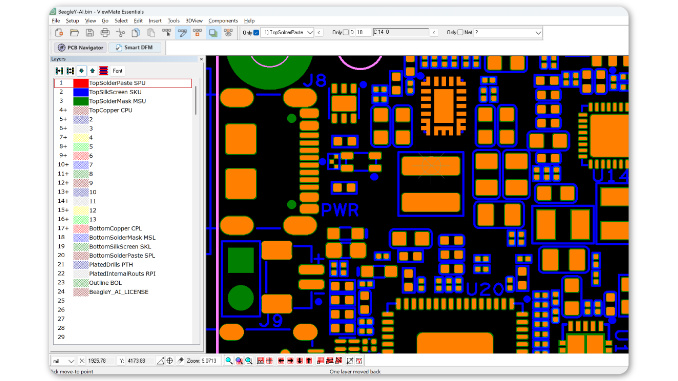Image resolution: width=678 pixels, height=381 pixels.
Task: Click the overlapping-layers icon in the top toolbar
Action: [213, 32]
